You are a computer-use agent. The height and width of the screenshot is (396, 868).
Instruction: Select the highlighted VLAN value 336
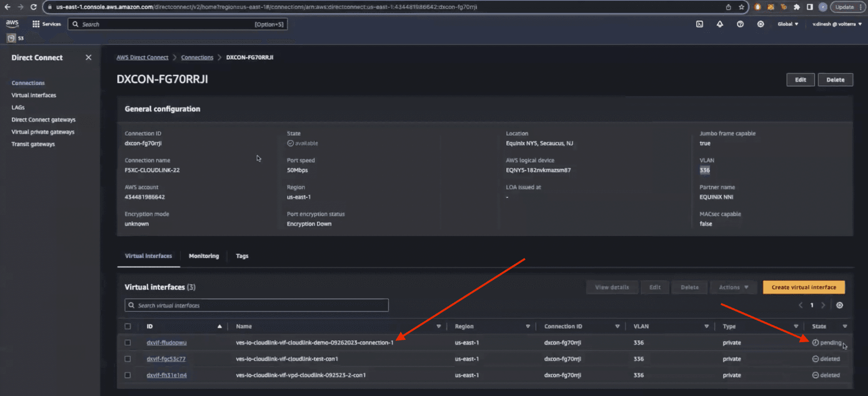tap(705, 170)
